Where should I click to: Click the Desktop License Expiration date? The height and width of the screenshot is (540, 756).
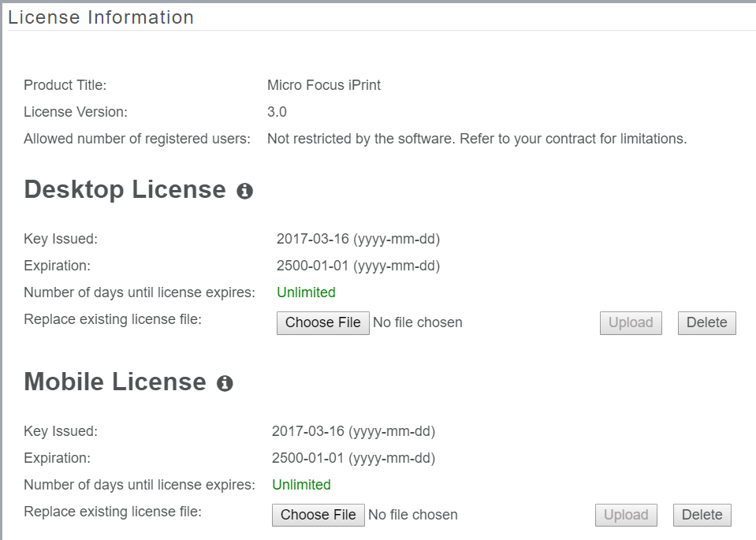click(358, 266)
